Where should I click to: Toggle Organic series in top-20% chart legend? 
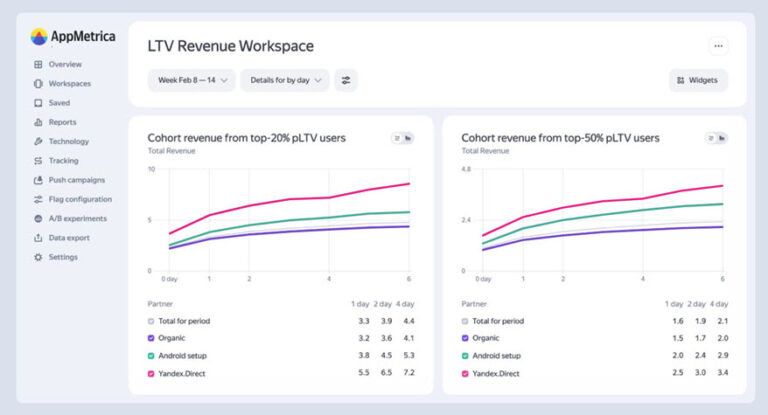pyautogui.click(x=151, y=338)
